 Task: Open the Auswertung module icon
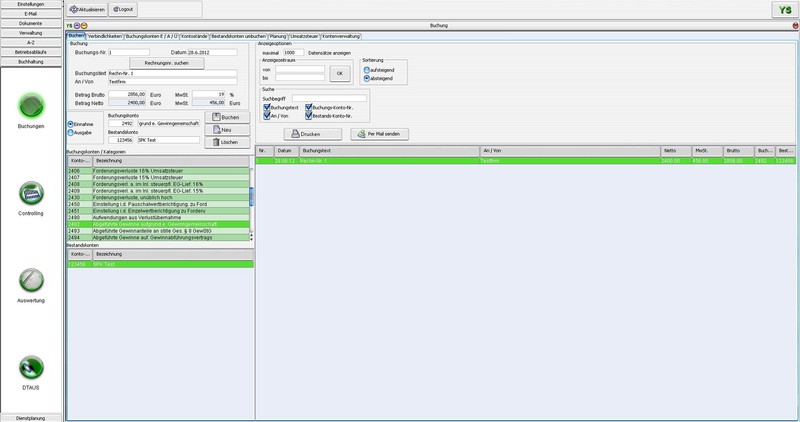pyautogui.click(x=31, y=280)
